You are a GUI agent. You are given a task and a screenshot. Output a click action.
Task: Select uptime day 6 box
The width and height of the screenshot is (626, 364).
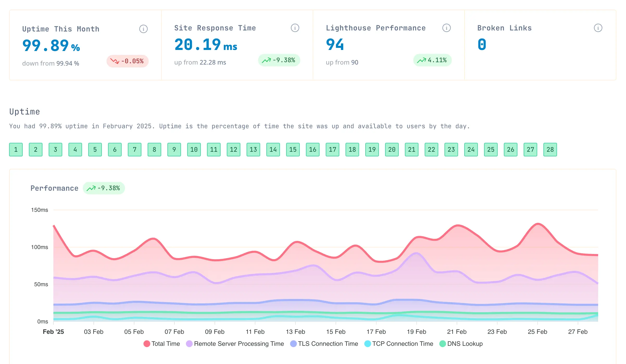(115, 150)
